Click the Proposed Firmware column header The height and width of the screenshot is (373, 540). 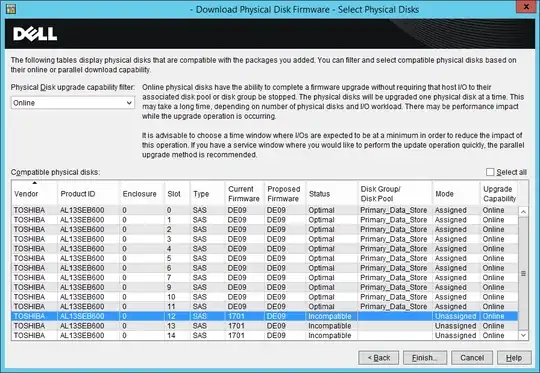[x=285, y=194]
